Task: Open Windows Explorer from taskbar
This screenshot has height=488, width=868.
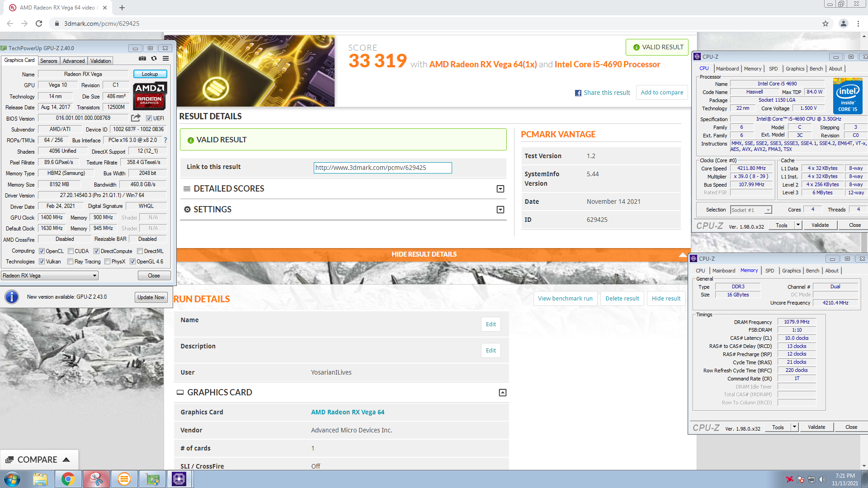Action: pos(40,479)
